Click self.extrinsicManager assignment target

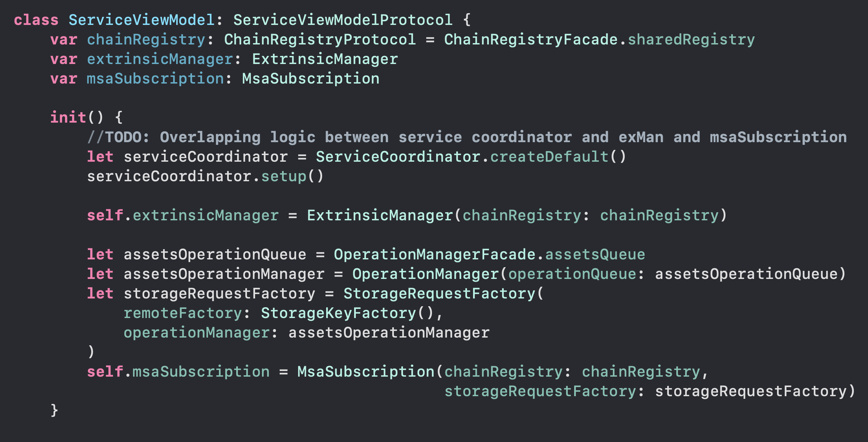tap(183, 215)
